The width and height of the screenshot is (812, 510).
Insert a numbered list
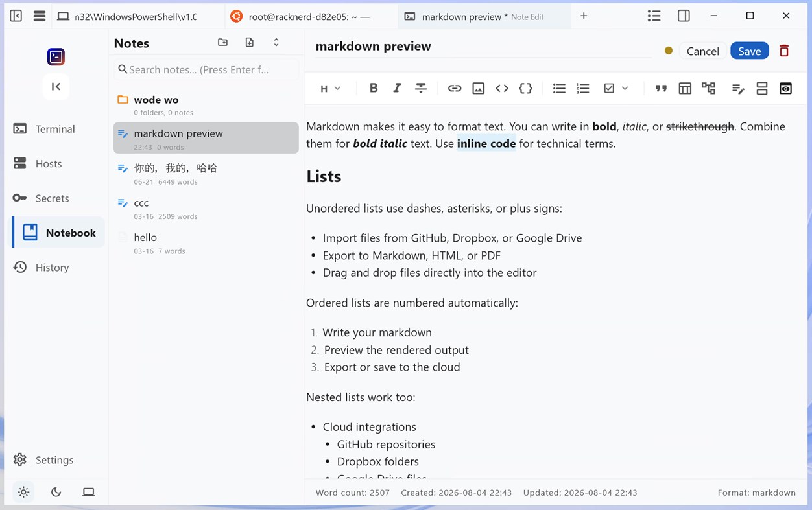(x=583, y=88)
